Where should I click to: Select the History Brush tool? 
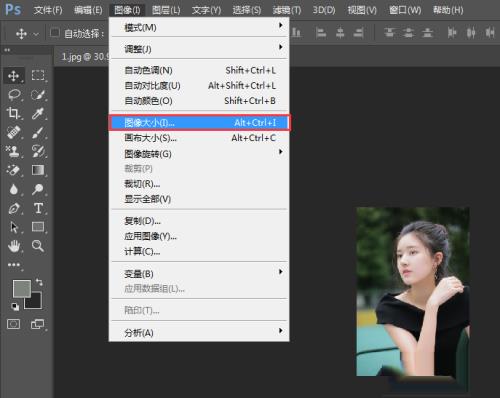38,151
